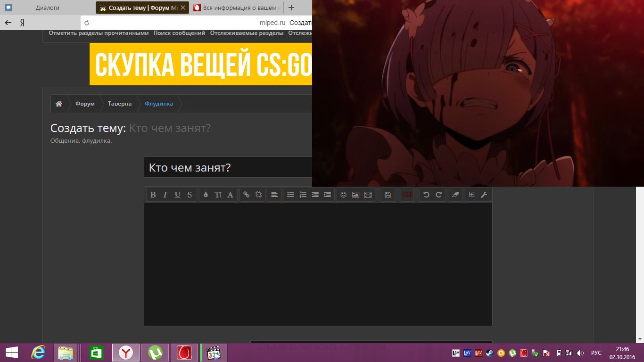This screenshot has width=644, height=362.
Task: Open the red Opera-style app in taskbar
Action: coord(184,353)
